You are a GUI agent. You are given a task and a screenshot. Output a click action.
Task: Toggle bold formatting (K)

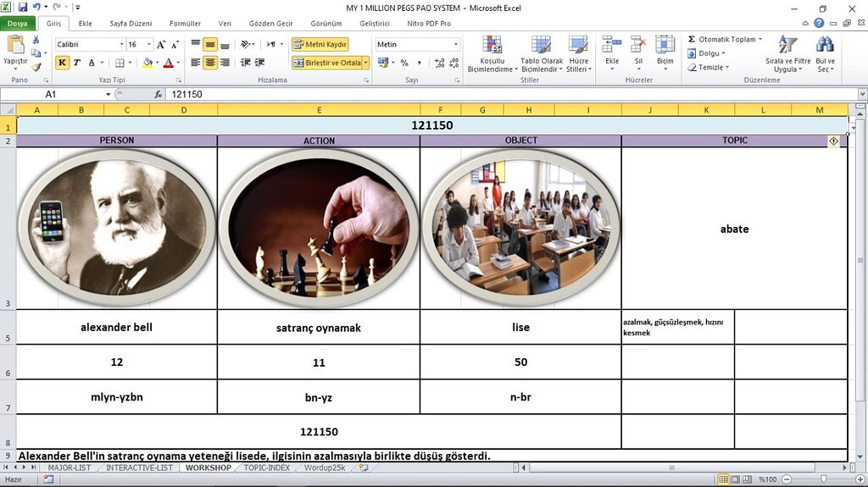[62, 63]
